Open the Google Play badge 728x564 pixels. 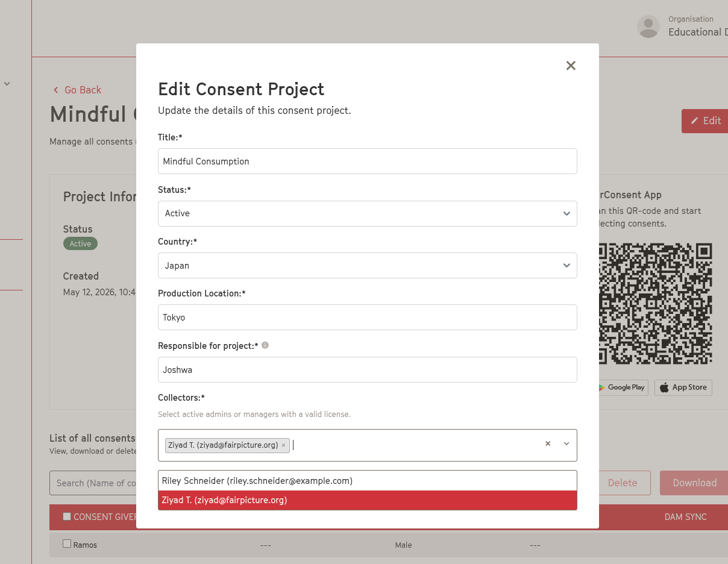point(623,387)
